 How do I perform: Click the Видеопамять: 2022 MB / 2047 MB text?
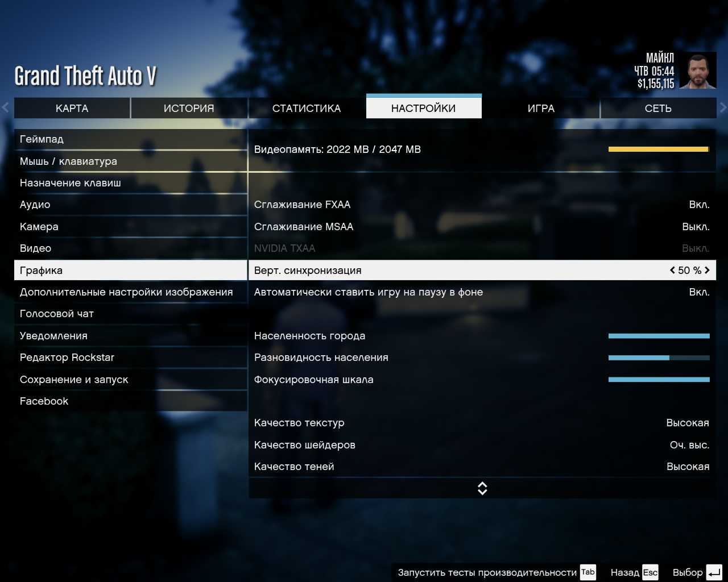(x=337, y=149)
